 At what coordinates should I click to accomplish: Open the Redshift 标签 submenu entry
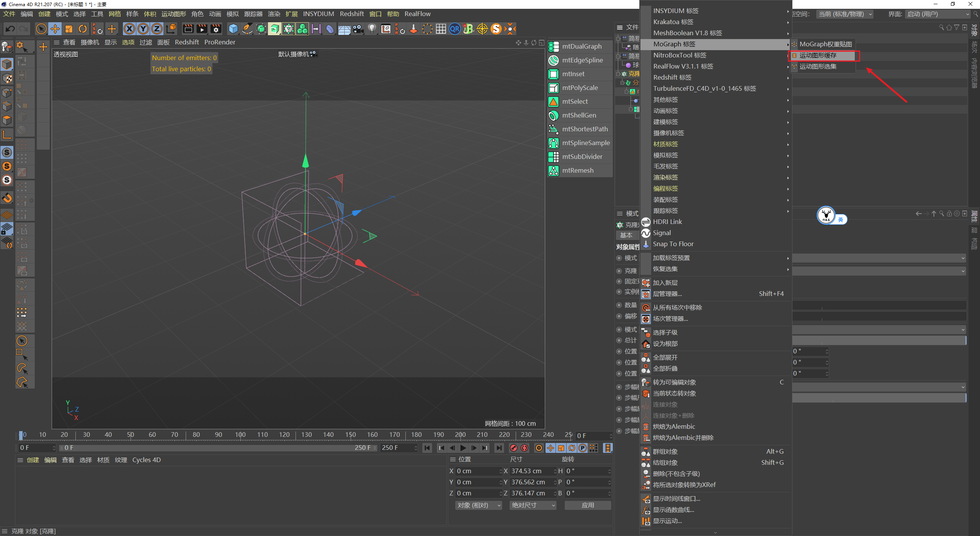click(x=673, y=77)
